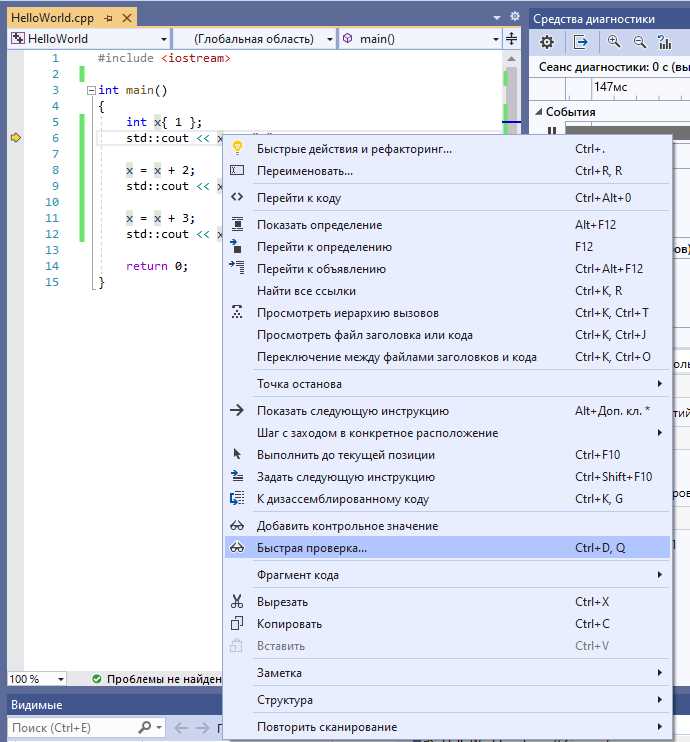Select К дизассемблированному коду
Image resolution: width=690 pixels, height=742 pixels.
pos(447,499)
